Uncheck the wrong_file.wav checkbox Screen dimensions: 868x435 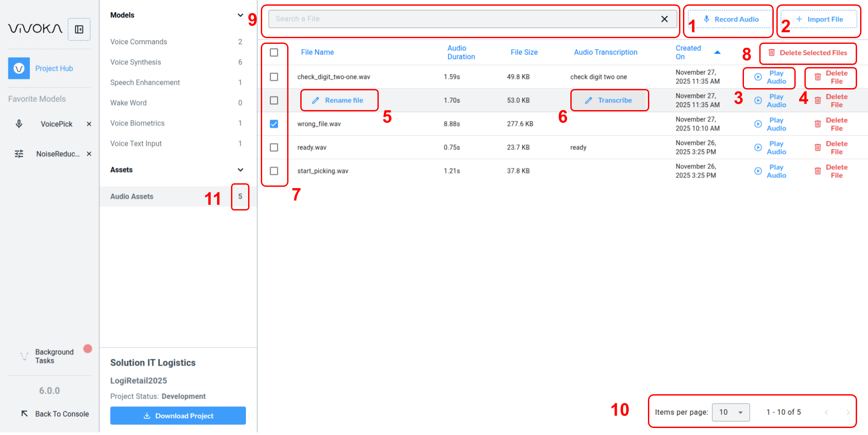(x=274, y=124)
